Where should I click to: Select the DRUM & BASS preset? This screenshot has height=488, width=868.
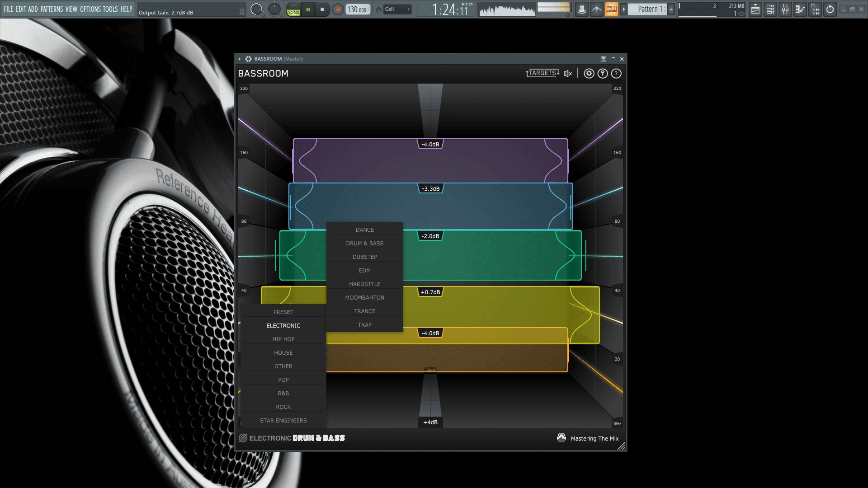(x=365, y=244)
